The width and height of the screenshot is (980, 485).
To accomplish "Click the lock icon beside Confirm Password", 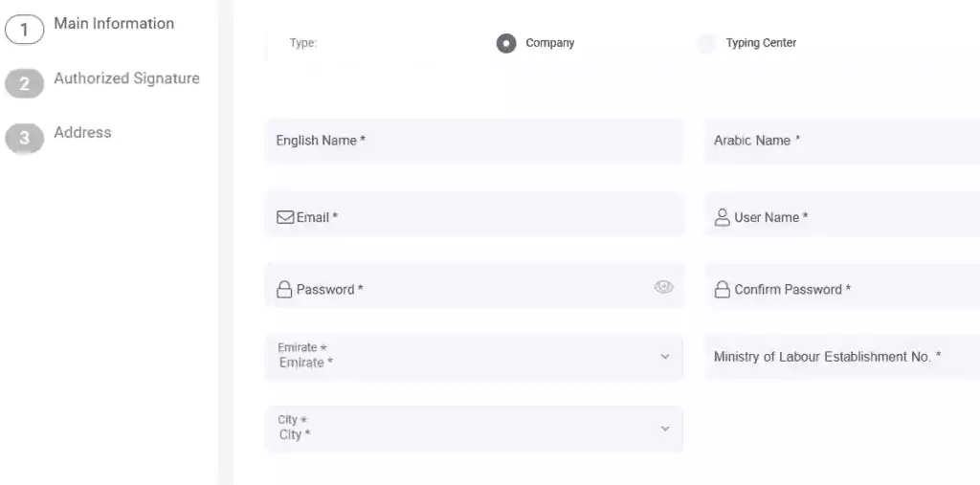I will click(x=722, y=290).
